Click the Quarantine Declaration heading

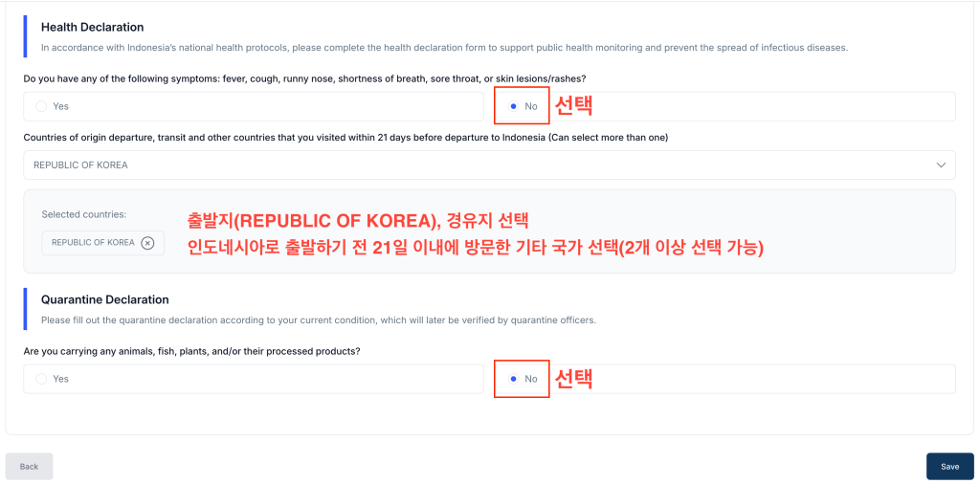pos(104,299)
